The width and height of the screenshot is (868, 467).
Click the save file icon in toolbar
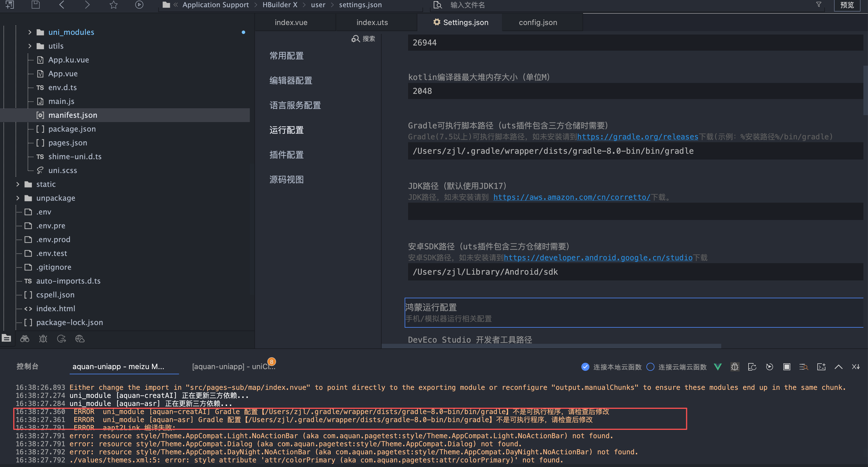pos(35,5)
